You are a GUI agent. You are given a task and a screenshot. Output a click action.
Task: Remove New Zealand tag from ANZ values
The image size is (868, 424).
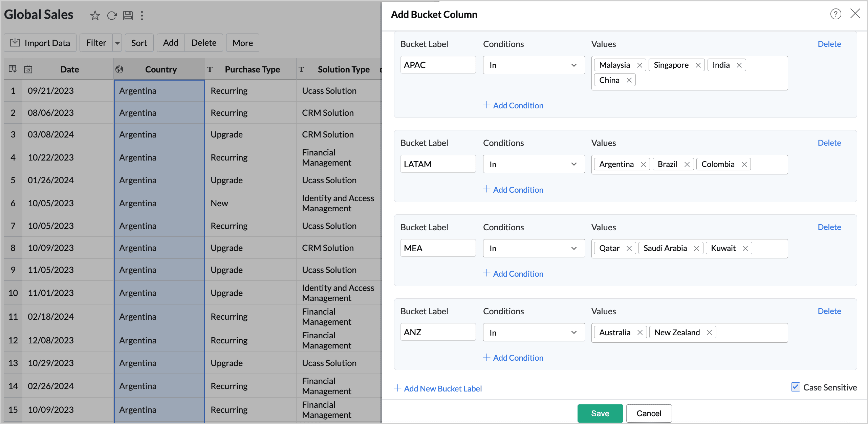click(709, 333)
